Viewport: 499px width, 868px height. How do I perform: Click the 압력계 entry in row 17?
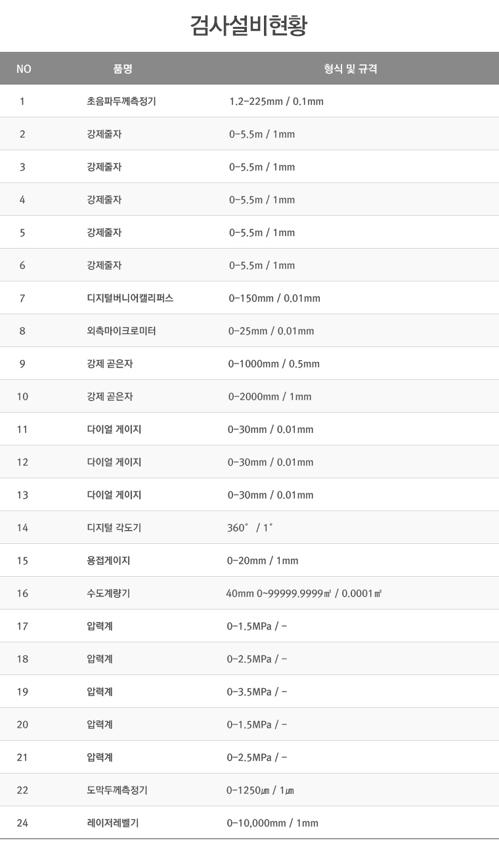tap(100, 626)
